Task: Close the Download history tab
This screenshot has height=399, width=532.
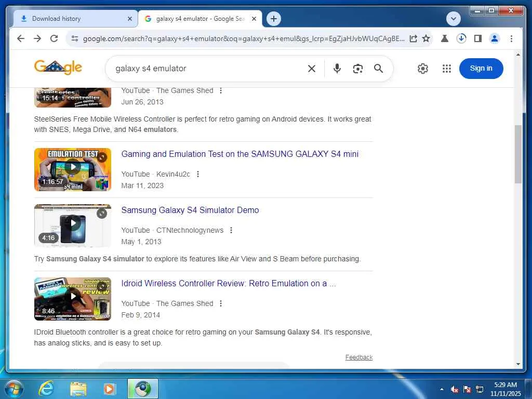Action: click(x=129, y=19)
